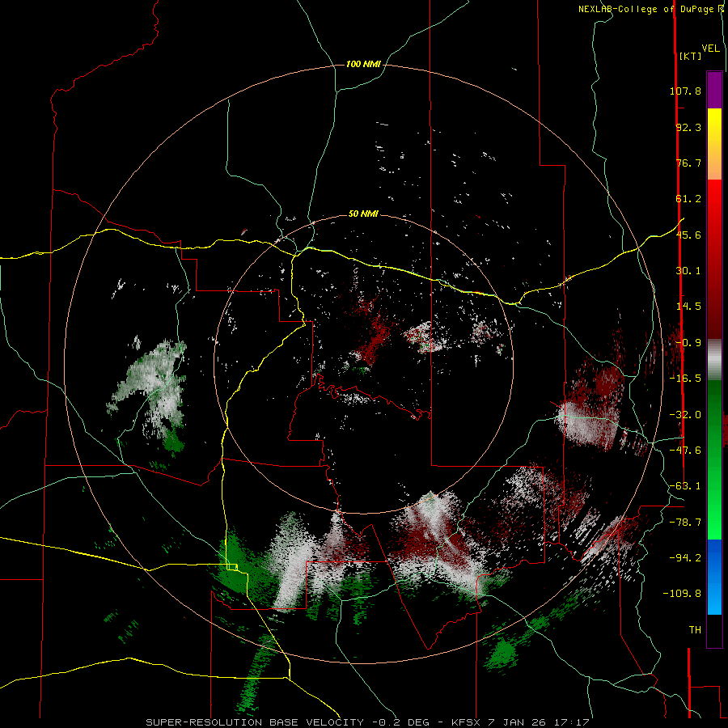
Task: Select the -0.9 legend value
Action: (688, 343)
